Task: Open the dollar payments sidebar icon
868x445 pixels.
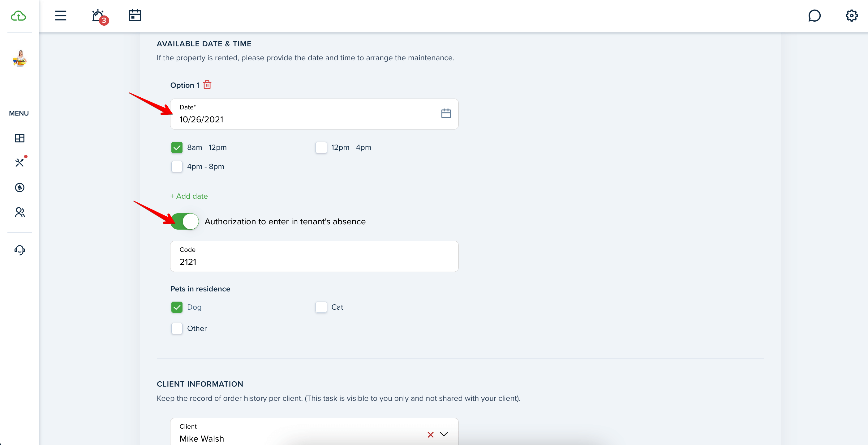Action: click(19, 188)
